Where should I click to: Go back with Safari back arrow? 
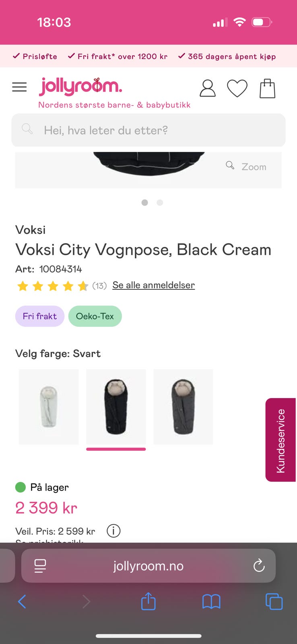tap(22, 602)
